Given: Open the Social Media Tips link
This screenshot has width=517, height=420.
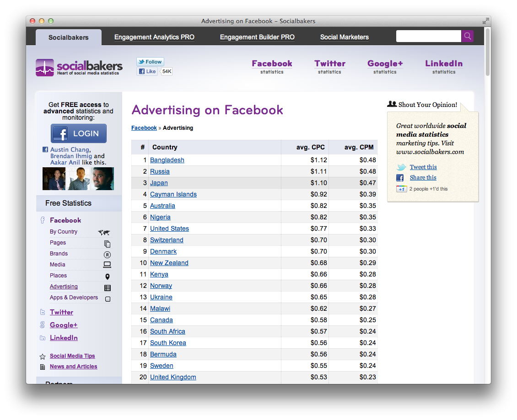Looking at the screenshot, I should [x=72, y=356].
